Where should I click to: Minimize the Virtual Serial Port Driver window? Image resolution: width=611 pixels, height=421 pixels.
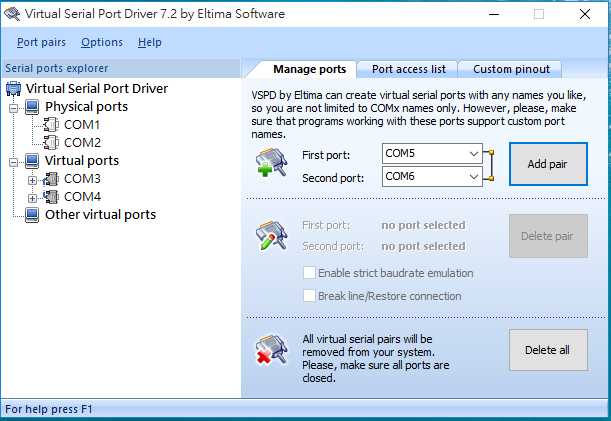[x=494, y=14]
